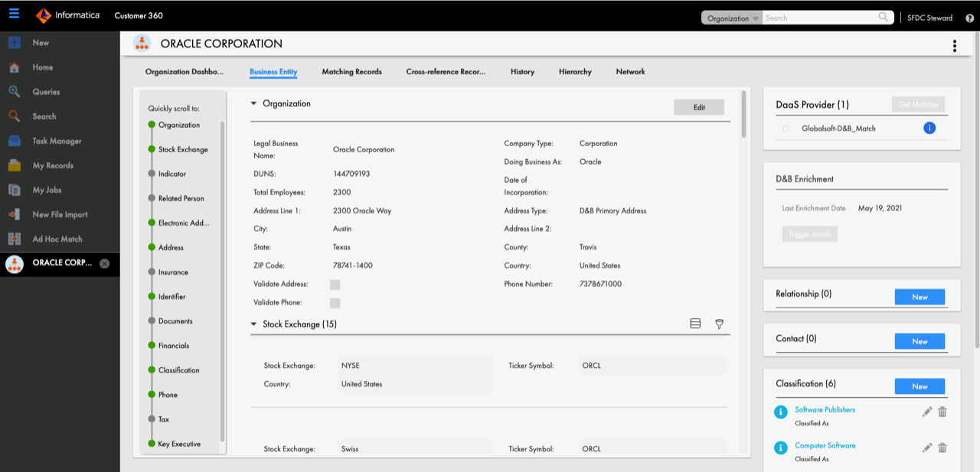
Task: Edit the Software Publishers classification
Action: [x=927, y=412]
